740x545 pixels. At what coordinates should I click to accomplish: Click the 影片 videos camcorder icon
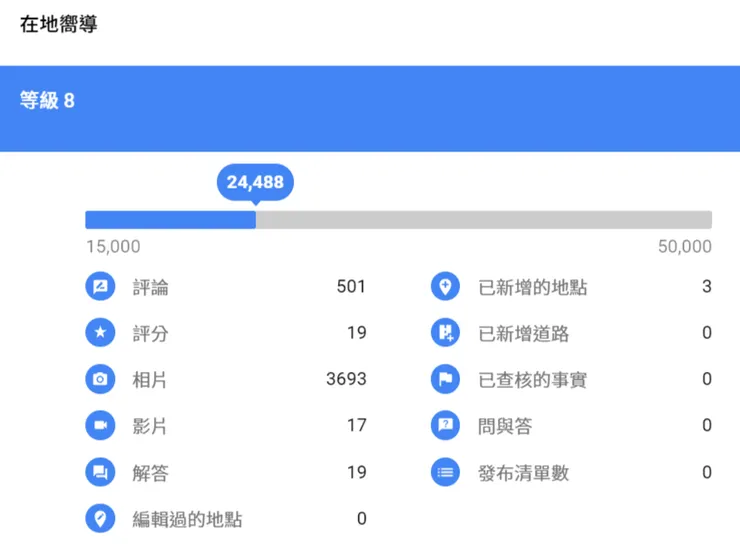click(x=100, y=425)
